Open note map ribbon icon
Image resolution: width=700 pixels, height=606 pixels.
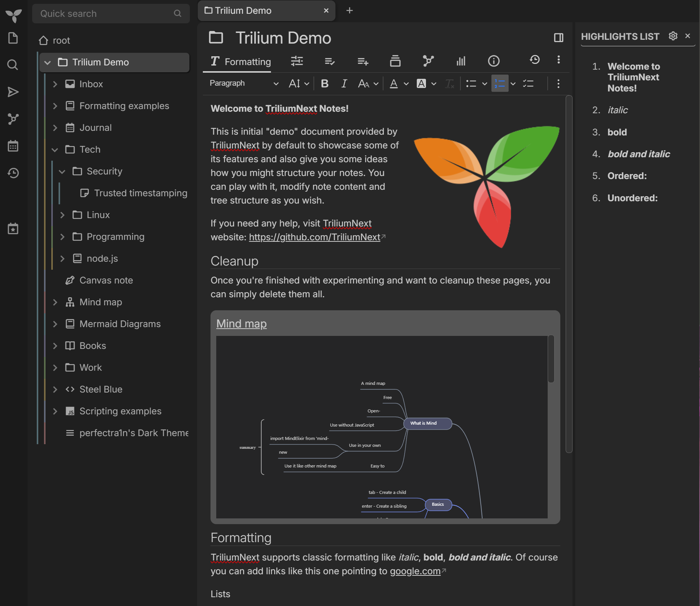coord(428,61)
